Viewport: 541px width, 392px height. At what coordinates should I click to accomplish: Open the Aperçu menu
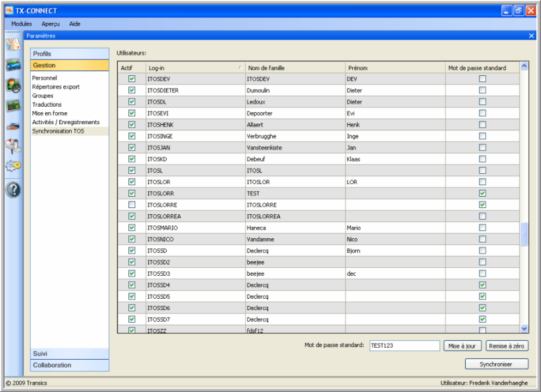tap(50, 23)
